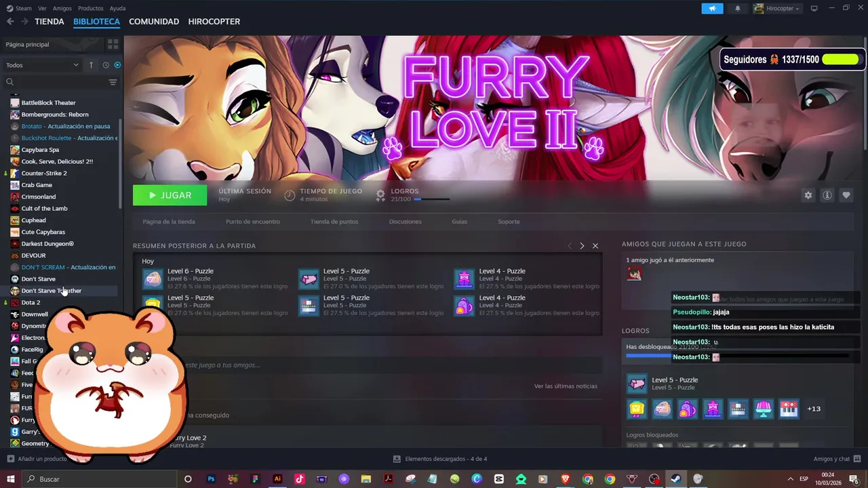Open advanced filter options icon
Image resolution: width=868 pixels, height=488 pixels.
tap(113, 82)
